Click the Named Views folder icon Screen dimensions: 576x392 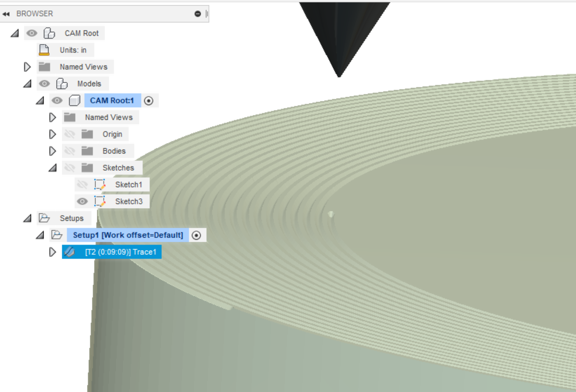click(x=45, y=67)
